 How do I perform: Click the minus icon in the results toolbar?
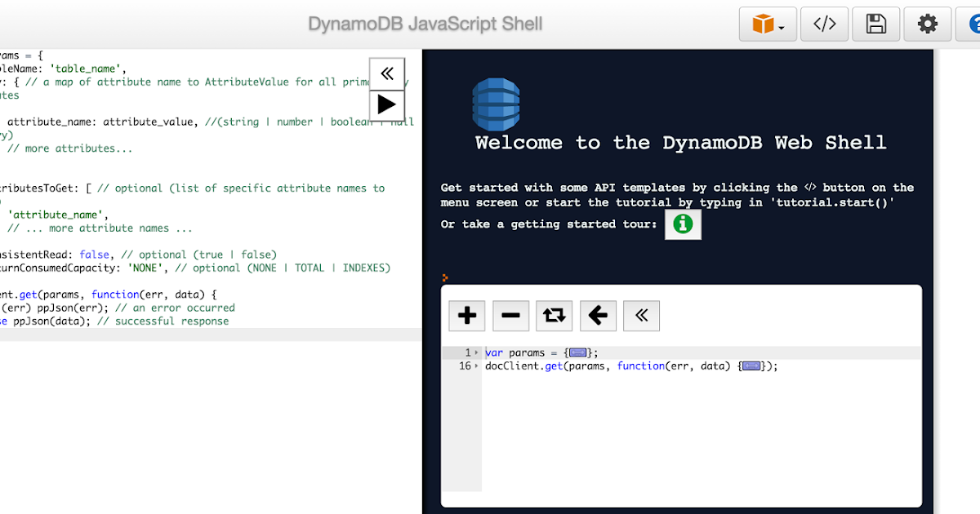point(510,316)
